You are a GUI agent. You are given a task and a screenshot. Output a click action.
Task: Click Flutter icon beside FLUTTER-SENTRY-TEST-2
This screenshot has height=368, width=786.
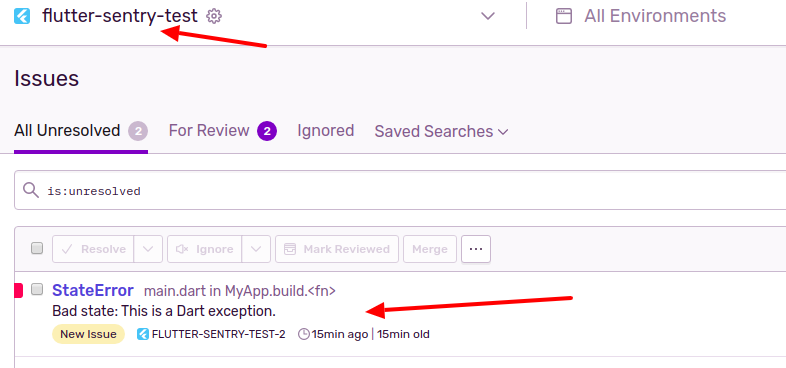pyautogui.click(x=142, y=334)
